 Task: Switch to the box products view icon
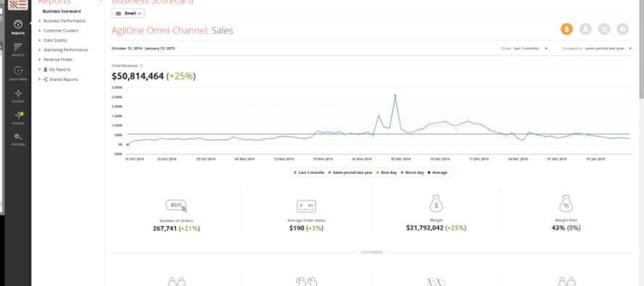(x=622, y=29)
